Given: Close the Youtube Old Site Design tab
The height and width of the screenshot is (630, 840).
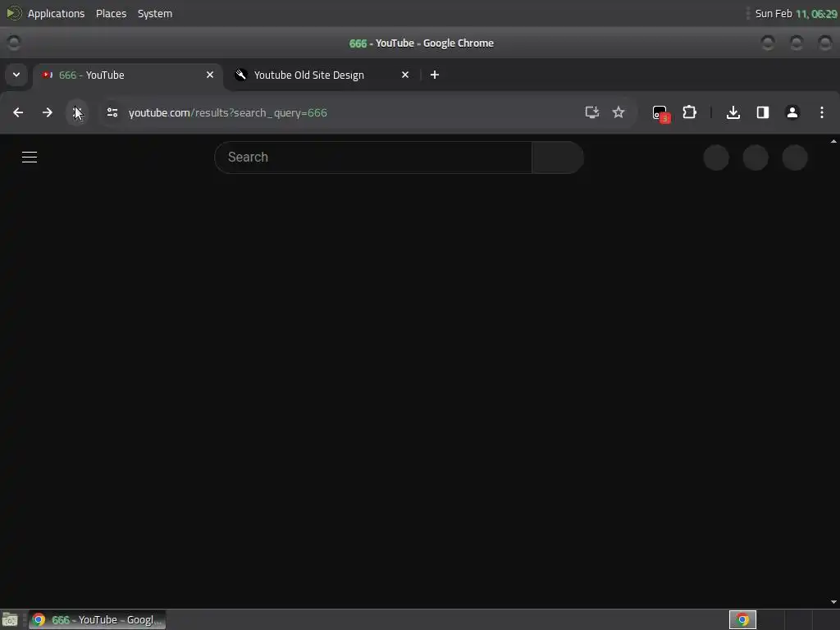Looking at the screenshot, I should pyautogui.click(x=405, y=75).
